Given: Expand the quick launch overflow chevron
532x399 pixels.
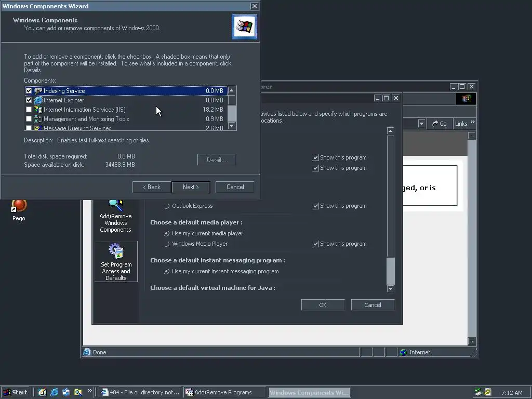Looking at the screenshot, I should coord(89,391).
